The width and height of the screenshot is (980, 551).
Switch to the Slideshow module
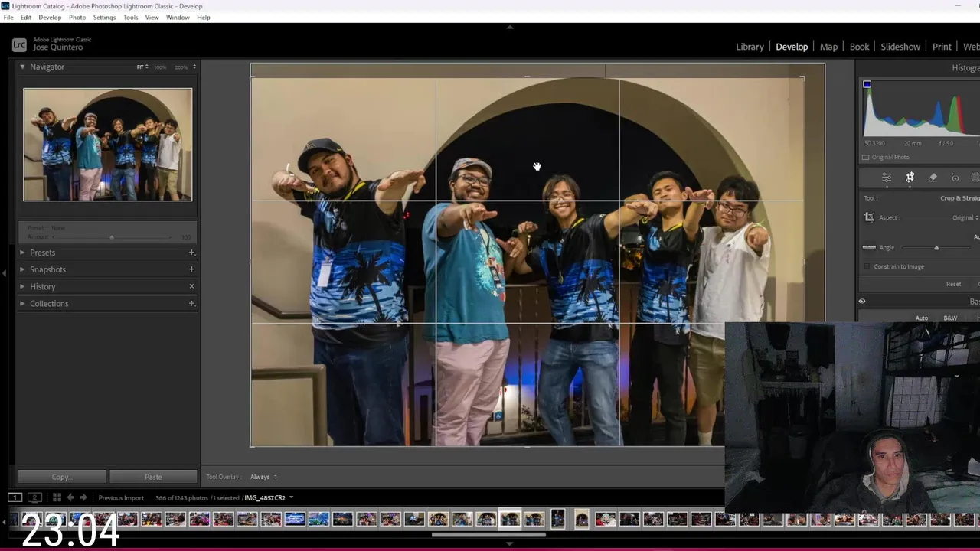pyautogui.click(x=900, y=47)
